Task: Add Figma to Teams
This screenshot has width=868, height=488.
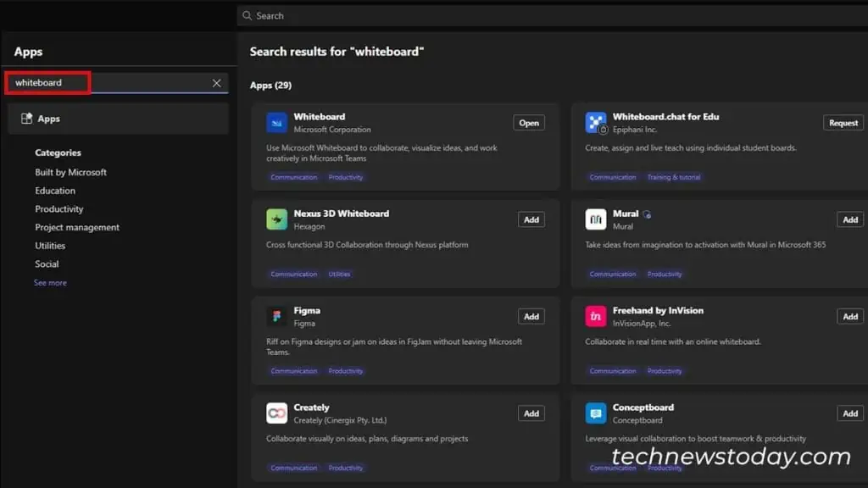Action: pyautogui.click(x=531, y=316)
